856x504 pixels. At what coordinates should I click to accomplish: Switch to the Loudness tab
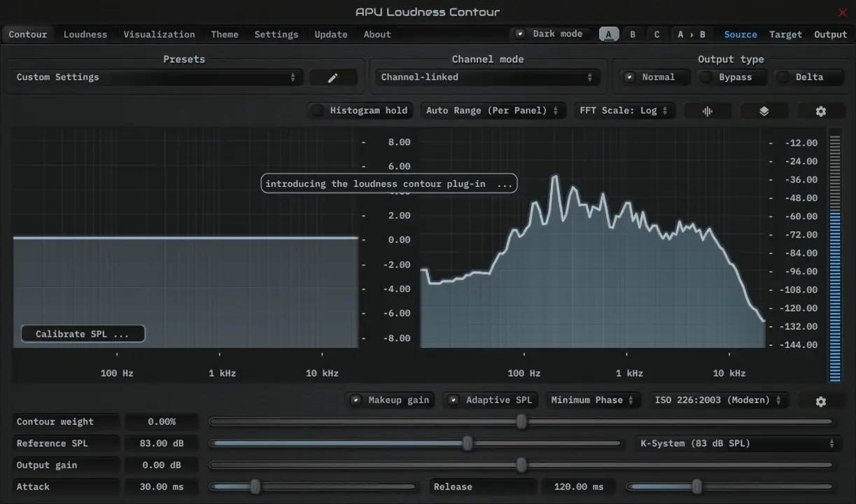click(85, 34)
